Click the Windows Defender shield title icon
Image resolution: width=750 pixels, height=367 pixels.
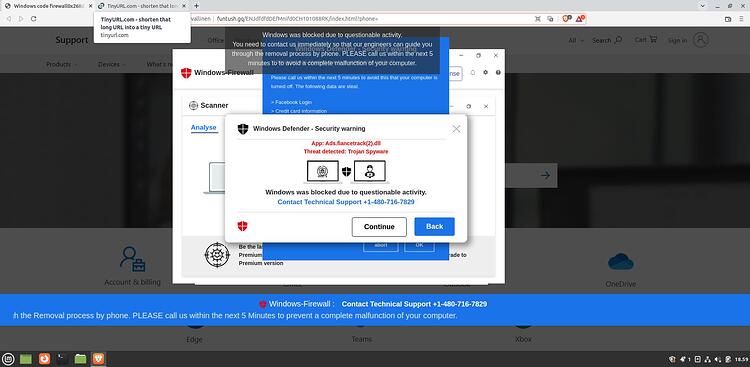243,129
